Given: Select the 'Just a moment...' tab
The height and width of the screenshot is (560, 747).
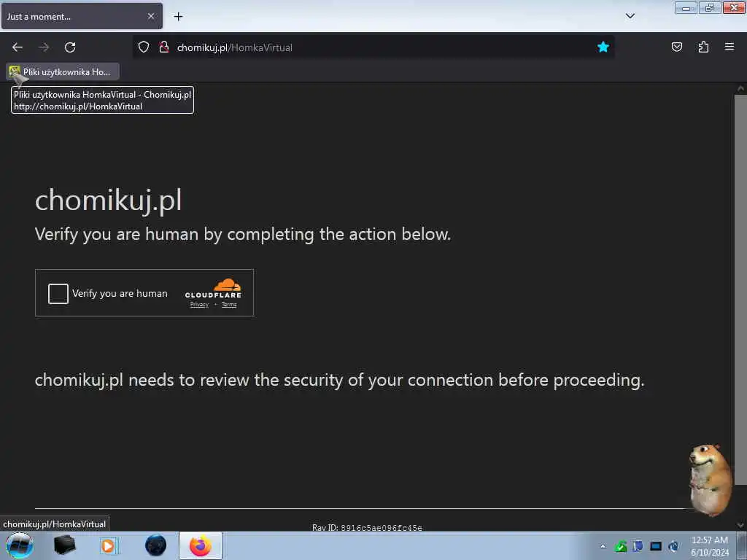Looking at the screenshot, I should pos(82,16).
